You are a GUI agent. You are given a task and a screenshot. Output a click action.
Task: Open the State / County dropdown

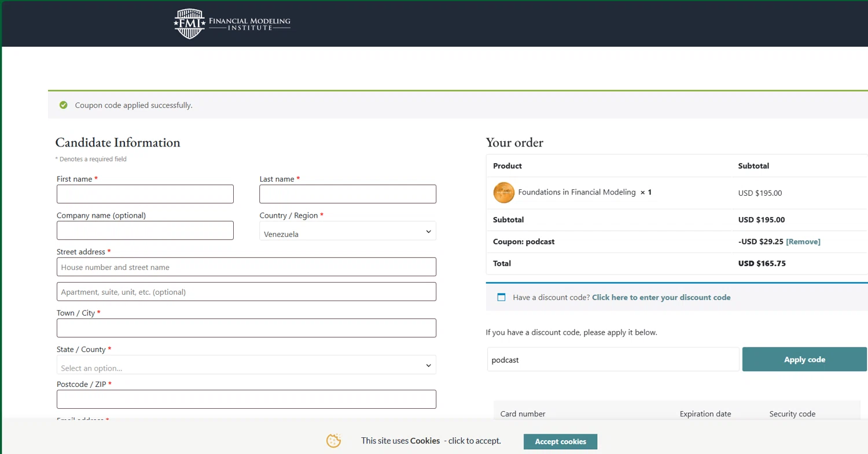[x=247, y=365]
